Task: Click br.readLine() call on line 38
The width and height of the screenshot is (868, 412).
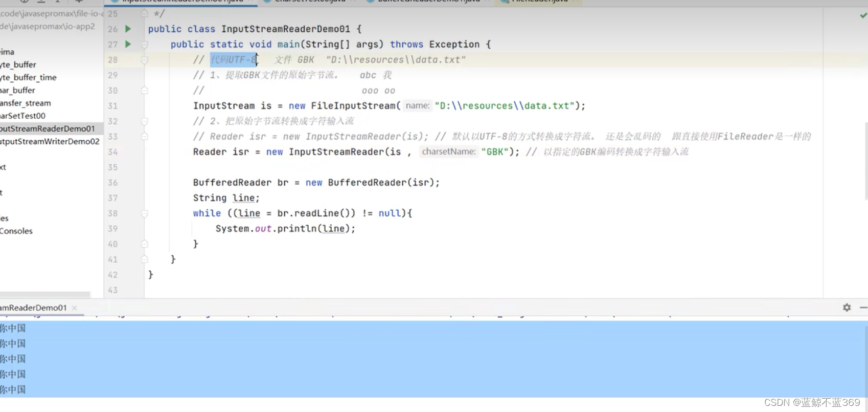Action: pos(316,213)
